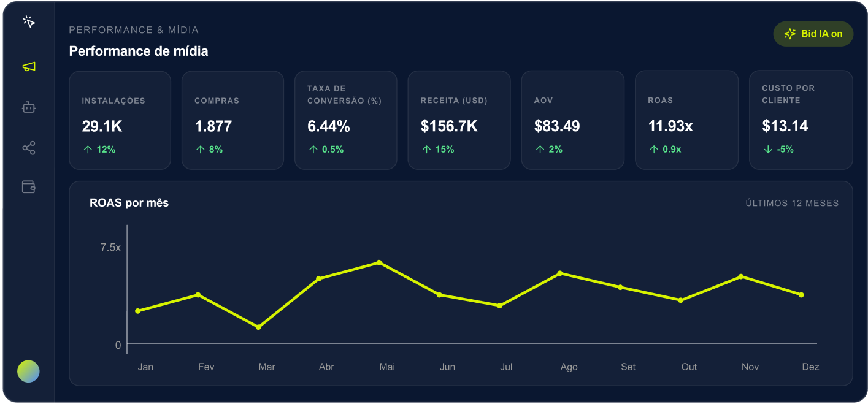Click the down arrow on Custo por Cliente
The width and height of the screenshot is (868, 404).
[768, 149]
